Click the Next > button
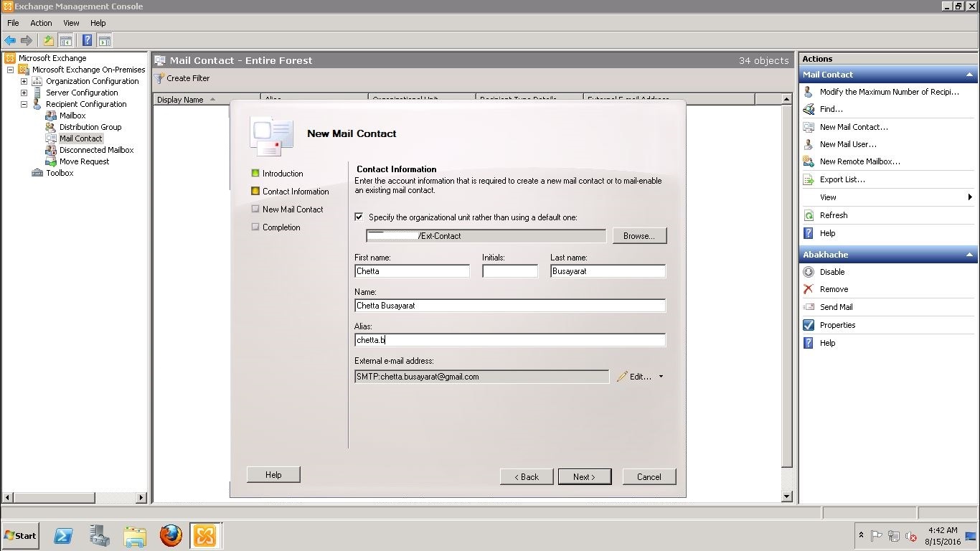This screenshot has width=980, height=551. (x=585, y=476)
